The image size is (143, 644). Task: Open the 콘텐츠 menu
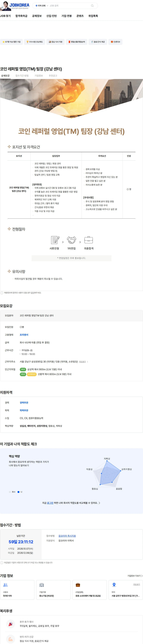[80, 16]
